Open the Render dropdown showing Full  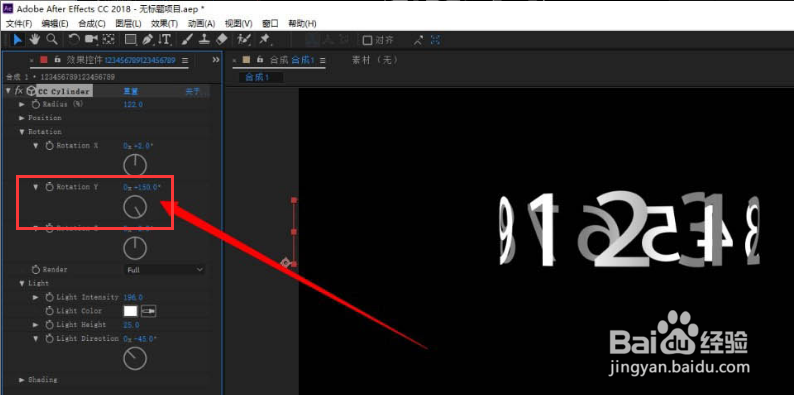pos(165,269)
